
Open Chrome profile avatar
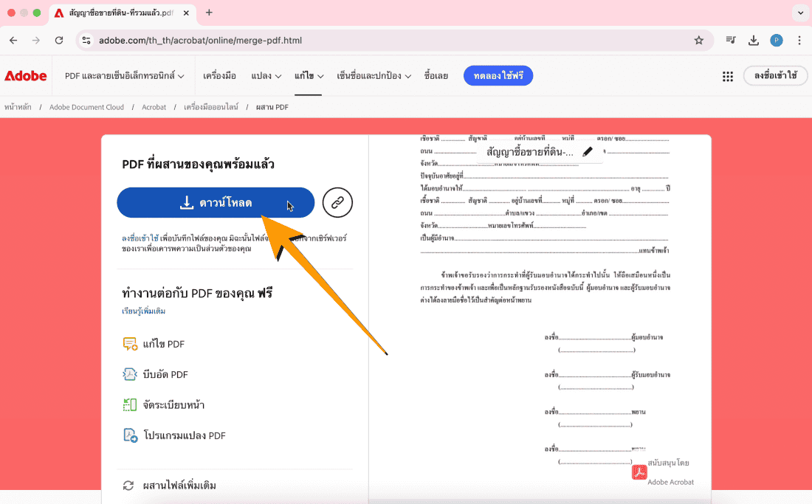tap(776, 41)
